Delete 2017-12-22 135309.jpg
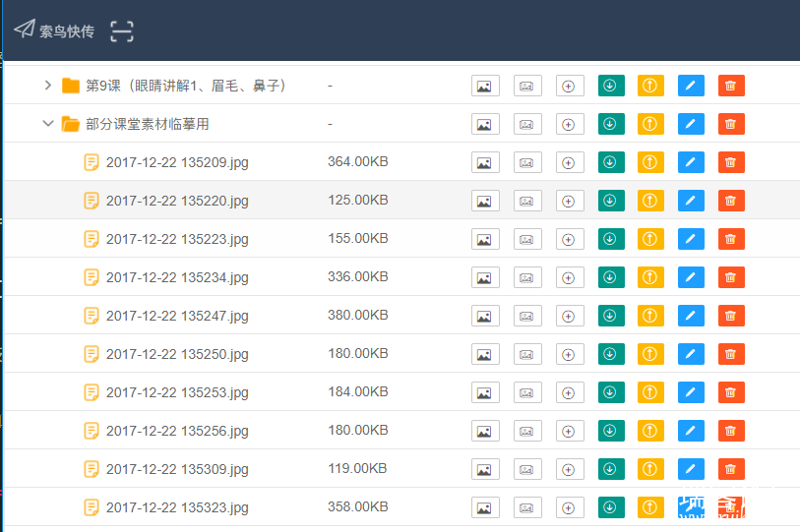 (x=731, y=469)
